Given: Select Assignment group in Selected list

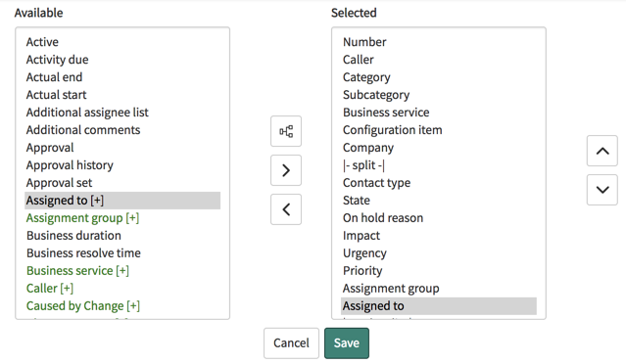Looking at the screenshot, I should pos(439,288).
